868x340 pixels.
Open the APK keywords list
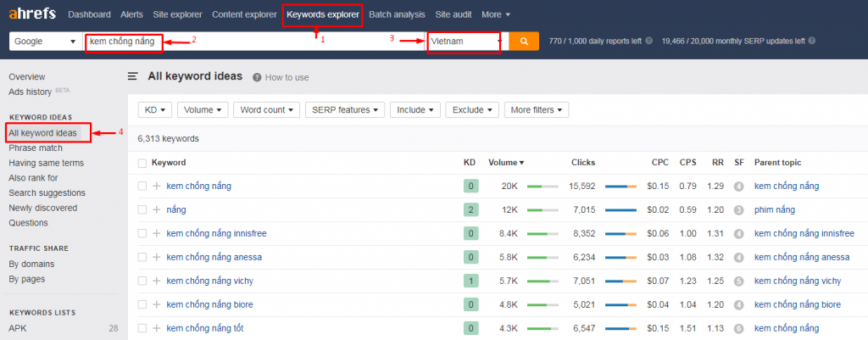click(18, 328)
